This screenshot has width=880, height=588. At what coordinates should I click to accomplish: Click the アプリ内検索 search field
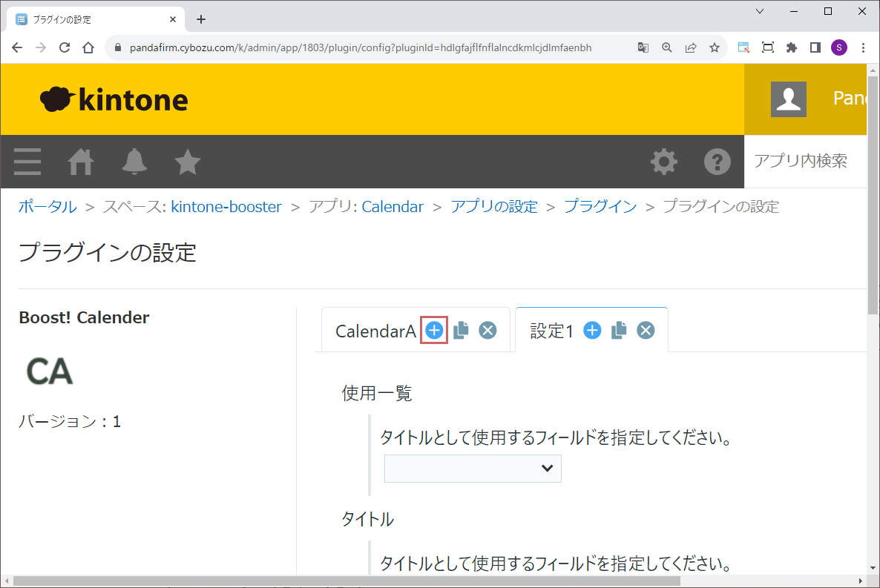tap(805, 162)
